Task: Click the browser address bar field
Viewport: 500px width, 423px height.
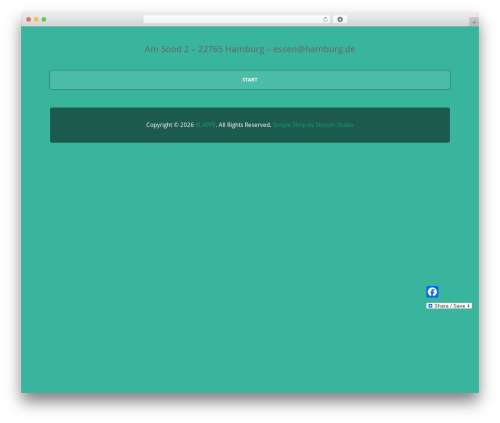Action: click(237, 19)
